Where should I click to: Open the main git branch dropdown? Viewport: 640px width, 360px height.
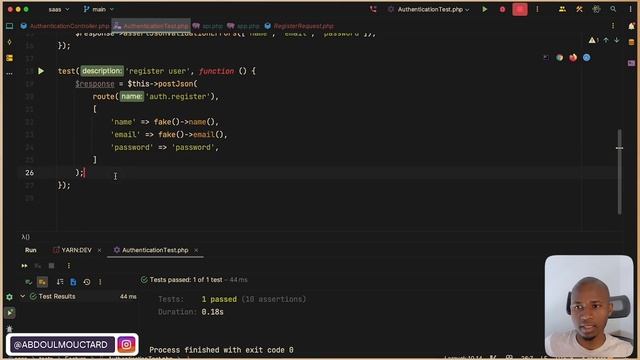pos(98,9)
